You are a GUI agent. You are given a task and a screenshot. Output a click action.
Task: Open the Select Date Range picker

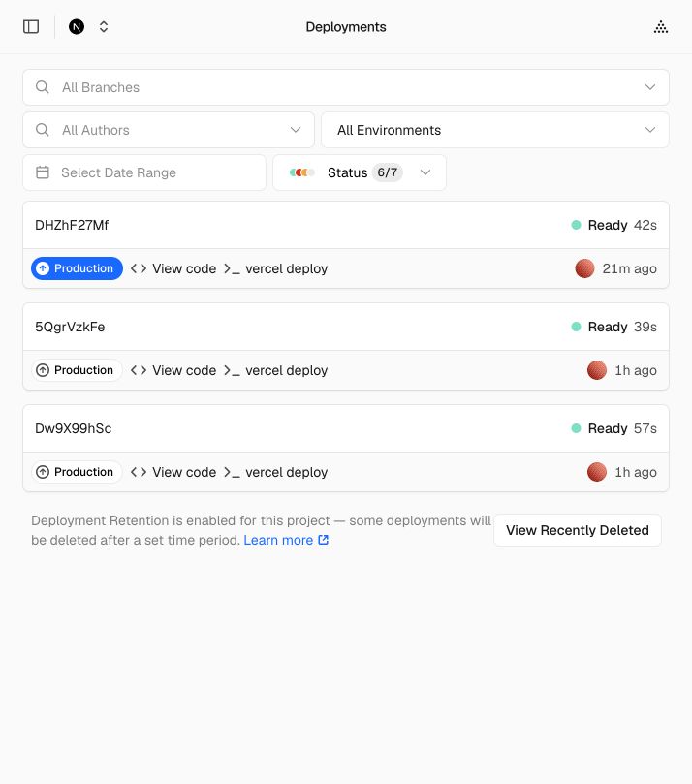pyautogui.click(x=144, y=172)
